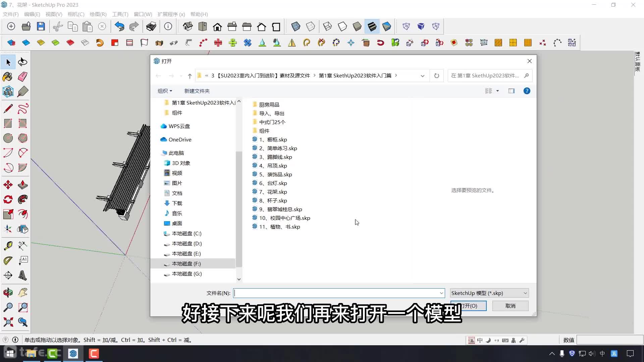This screenshot has height=362, width=644.
Task: Choose the Move tool with red arrows
Action: coord(8,185)
